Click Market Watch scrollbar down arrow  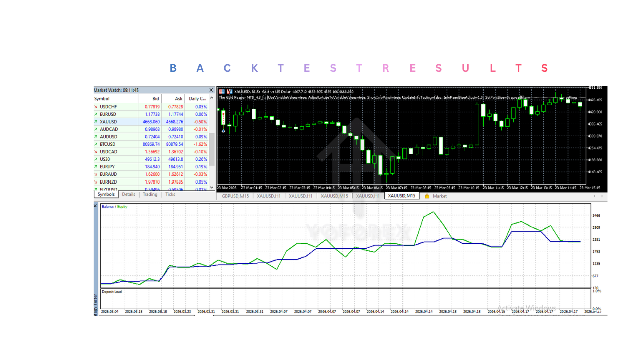[x=212, y=188]
